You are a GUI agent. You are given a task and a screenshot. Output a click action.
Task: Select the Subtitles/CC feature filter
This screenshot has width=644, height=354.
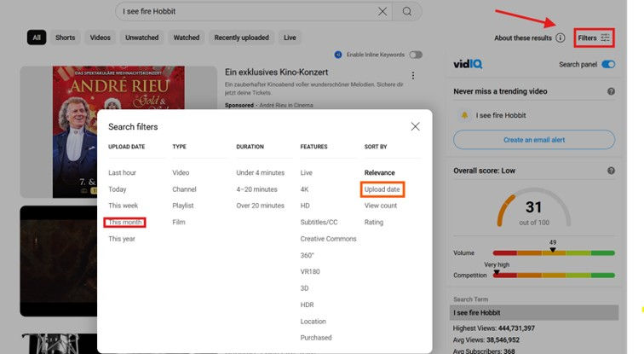coord(319,222)
